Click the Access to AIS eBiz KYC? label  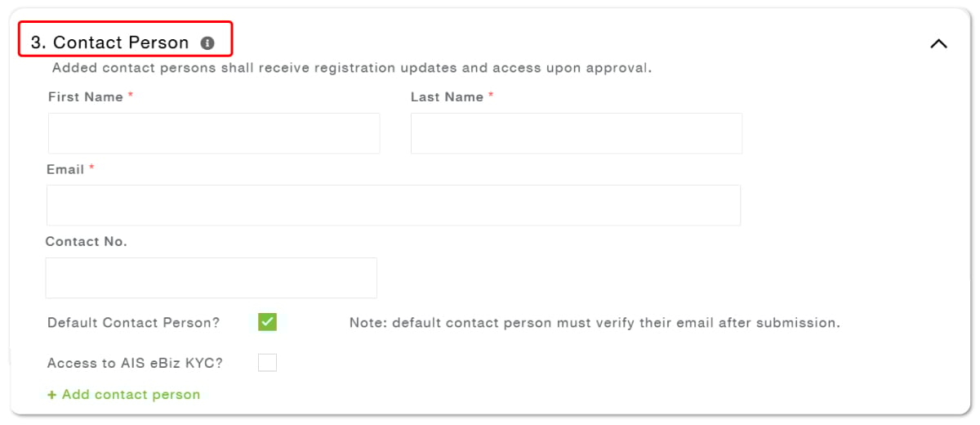135,363
